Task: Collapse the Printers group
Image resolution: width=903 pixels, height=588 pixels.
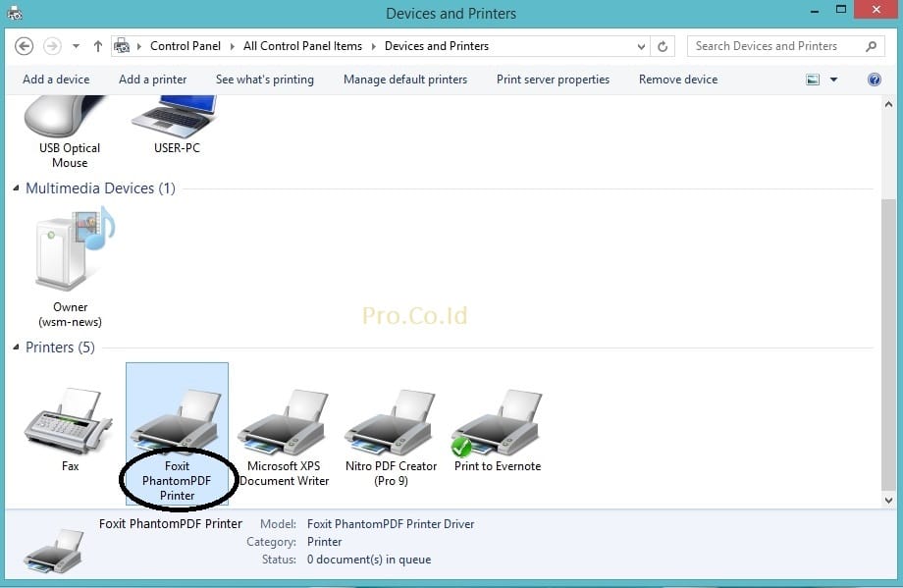Action: (x=16, y=347)
